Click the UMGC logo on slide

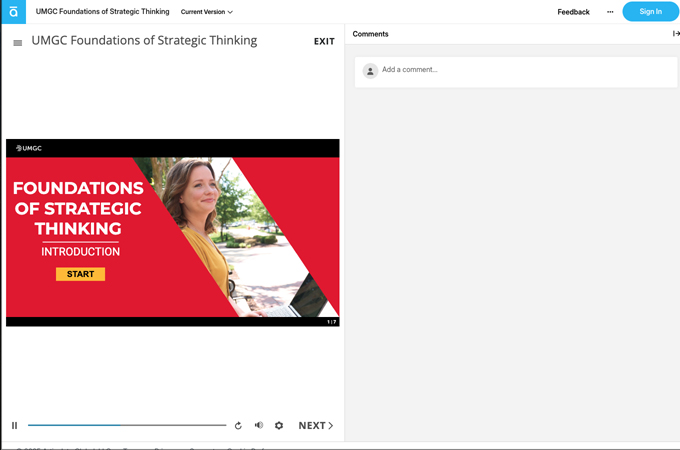point(29,148)
